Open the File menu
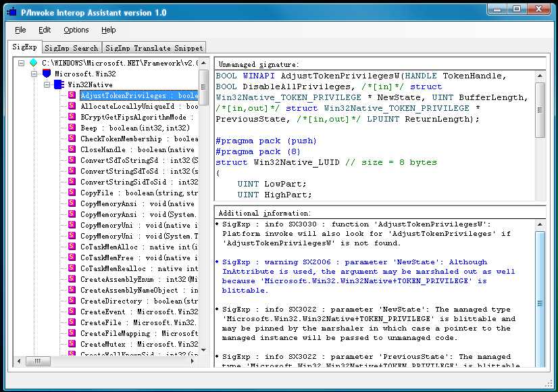Screen dimensions: 558x392 [x=20, y=30]
